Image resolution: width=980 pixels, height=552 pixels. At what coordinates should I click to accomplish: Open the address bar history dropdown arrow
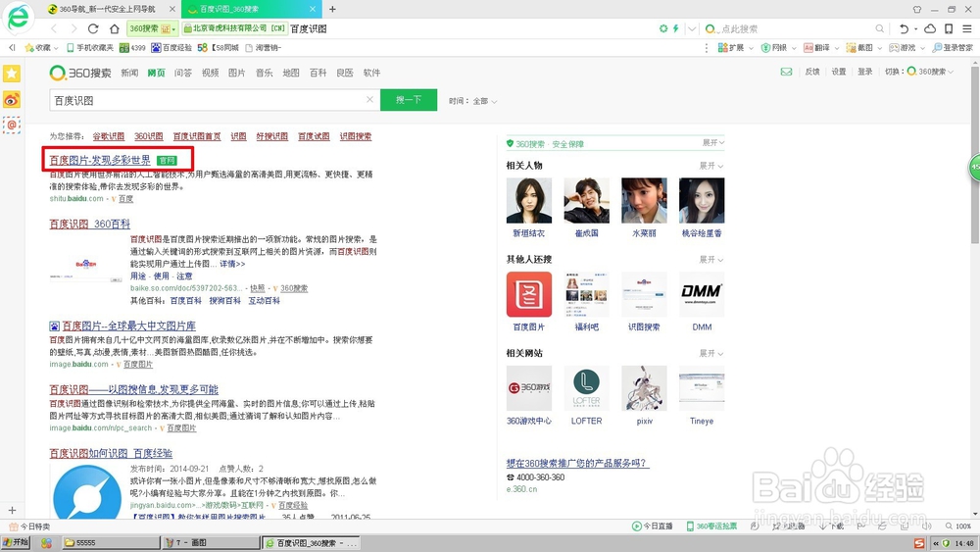tap(692, 28)
